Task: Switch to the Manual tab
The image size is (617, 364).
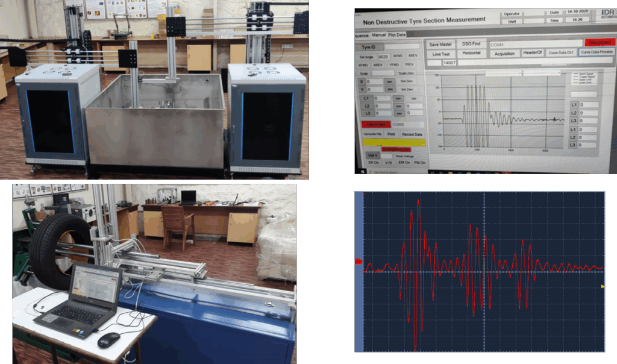Action: [378, 35]
